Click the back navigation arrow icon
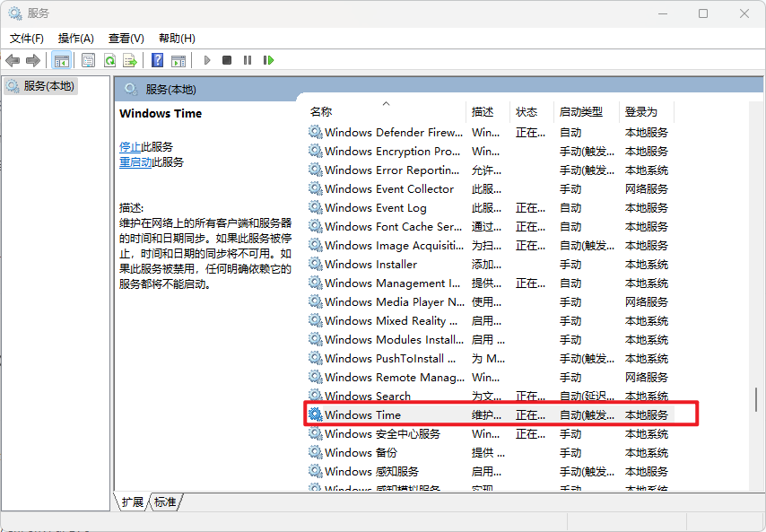The height and width of the screenshot is (532, 766). [x=13, y=60]
